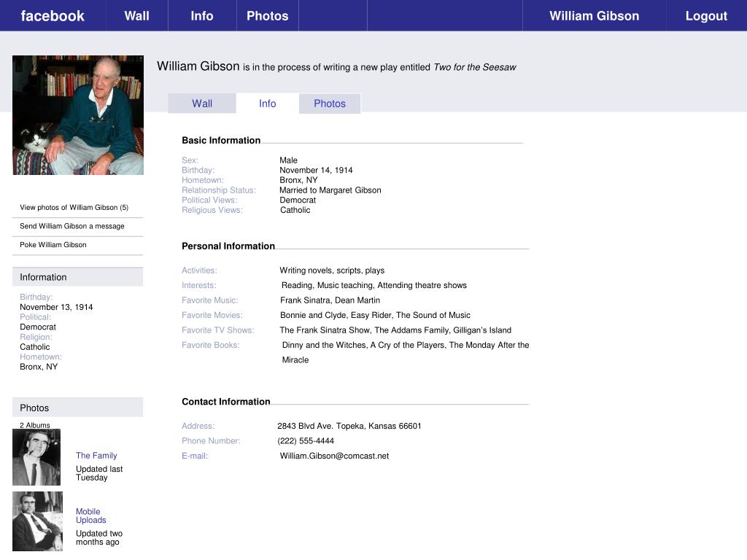
Task: Click the birthday November 14, 1914
Action: (x=316, y=170)
